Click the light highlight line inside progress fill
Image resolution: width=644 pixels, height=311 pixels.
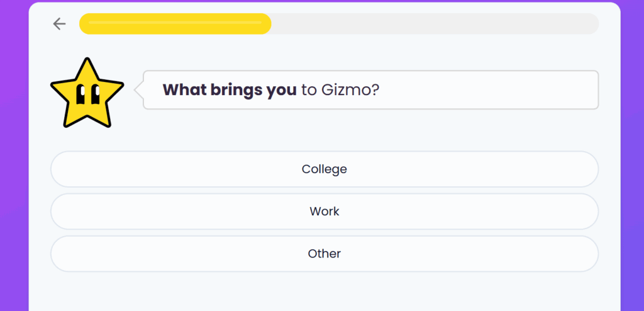pyautogui.click(x=175, y=23)
